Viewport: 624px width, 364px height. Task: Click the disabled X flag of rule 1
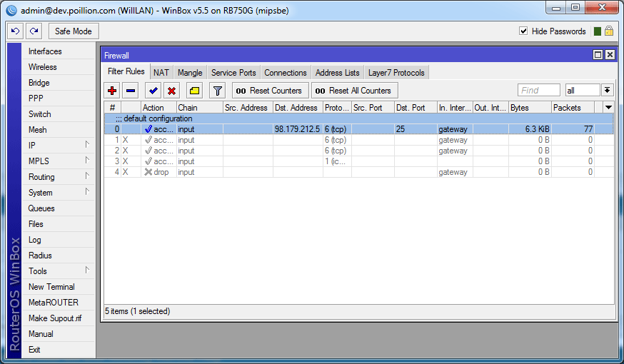pos(126,140)
